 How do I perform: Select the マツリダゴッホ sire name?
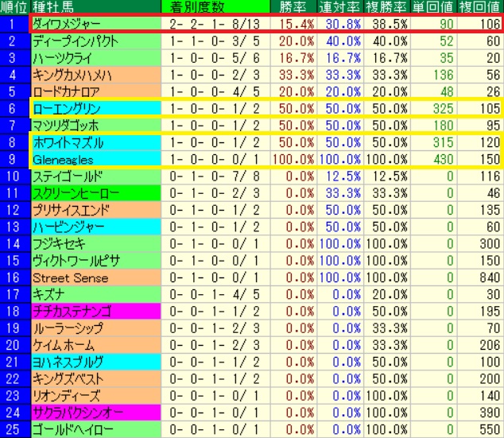pyautogui.click(x=65, y=126)
